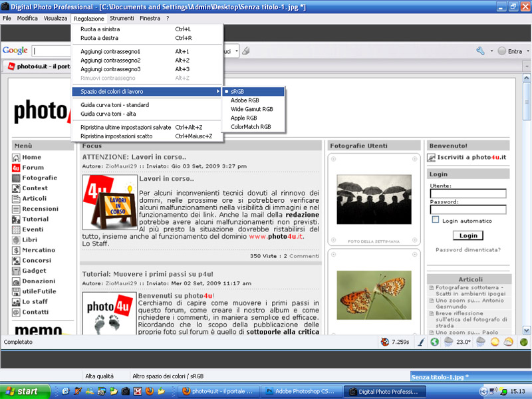Open the Finestra menu
532x399 pixels.
[150, 19]
